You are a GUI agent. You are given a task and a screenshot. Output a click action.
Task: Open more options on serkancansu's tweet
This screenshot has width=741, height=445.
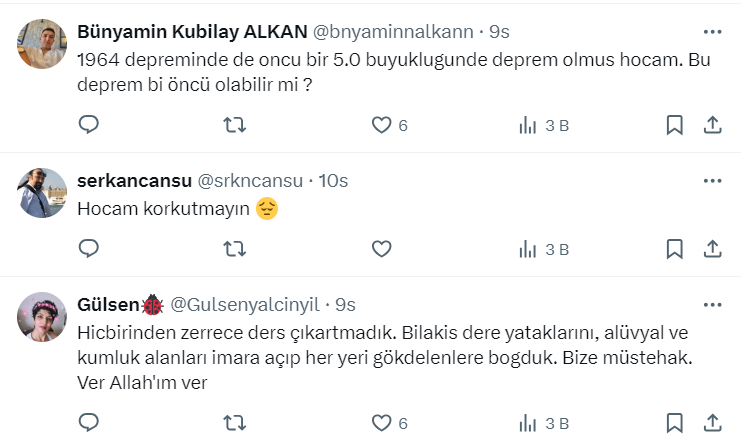pyautogui.click(x=713, y=181)
